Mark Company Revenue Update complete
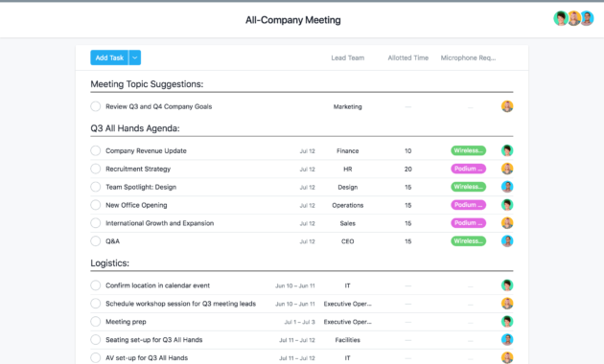Viewport: 604px width, 364px height. (x=96, y=150)
